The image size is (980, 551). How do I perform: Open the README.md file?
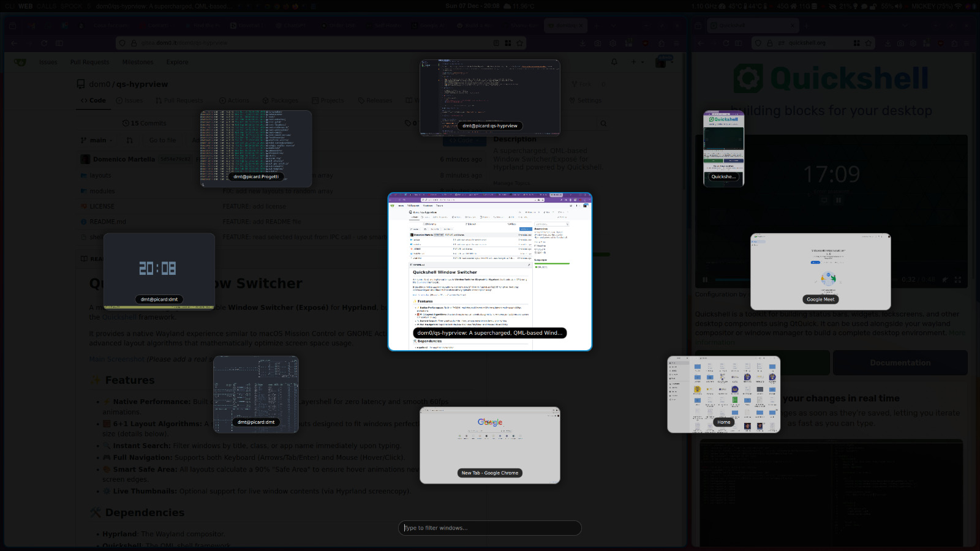[108, 222]
